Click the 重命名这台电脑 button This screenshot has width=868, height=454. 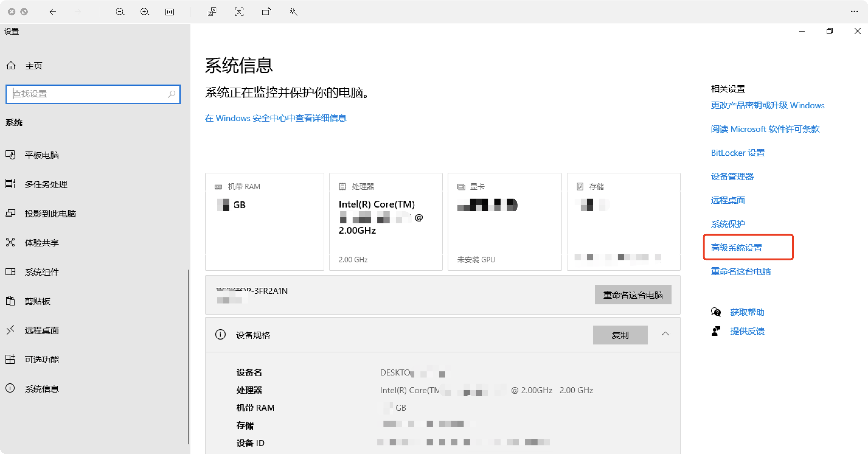[633, 295]
